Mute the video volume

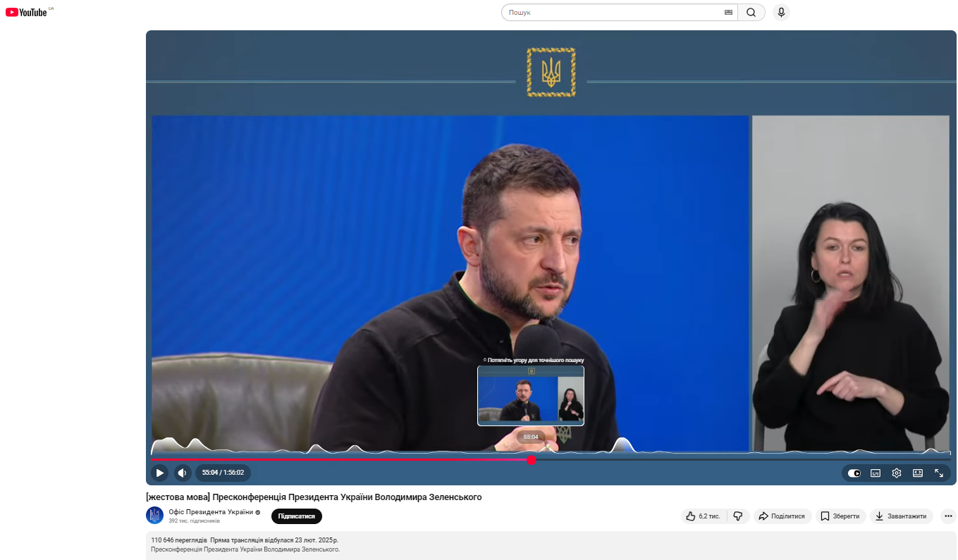183,473
